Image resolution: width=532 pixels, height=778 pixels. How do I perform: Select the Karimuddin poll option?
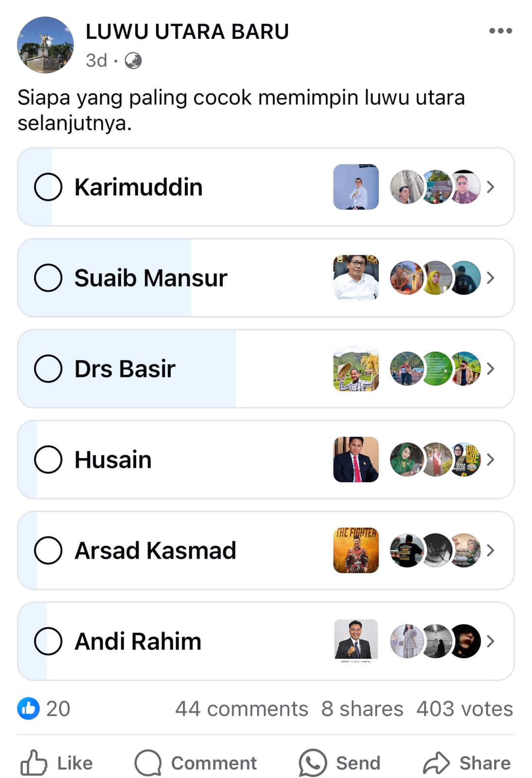[48, 187]
